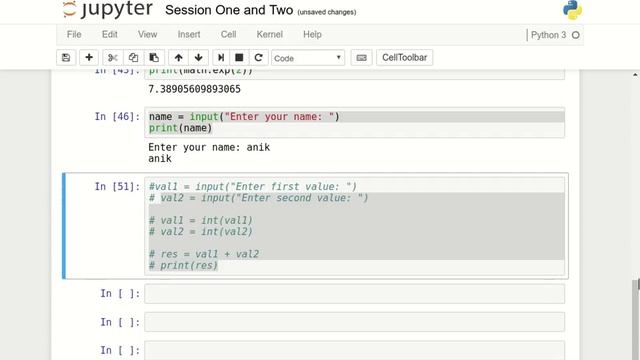Open the cell type Code dropdown
Viewport: 640px width, 360px height.
pyautogui.click(x=308, y=58)
